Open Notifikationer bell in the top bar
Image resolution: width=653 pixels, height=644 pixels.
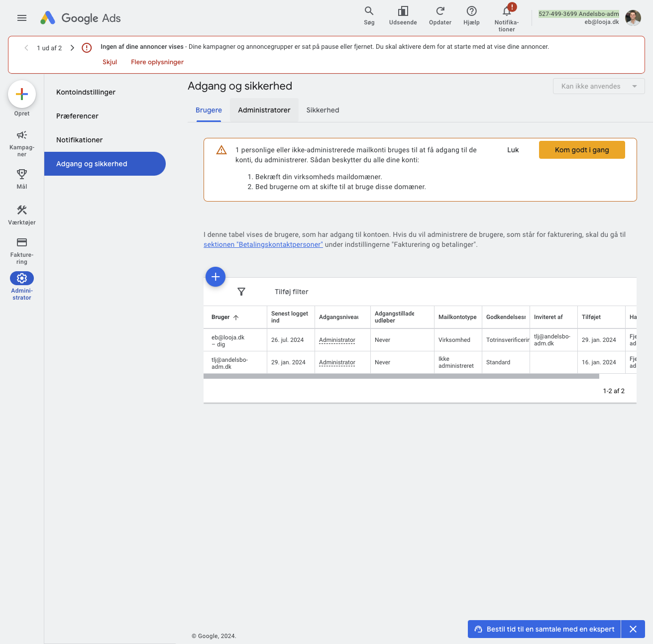coord(507,18)
